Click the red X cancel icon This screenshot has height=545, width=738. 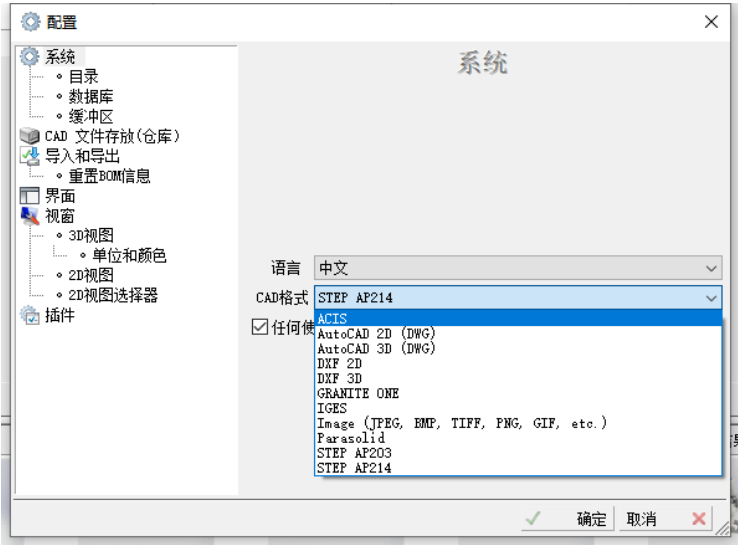coord(699,519)
